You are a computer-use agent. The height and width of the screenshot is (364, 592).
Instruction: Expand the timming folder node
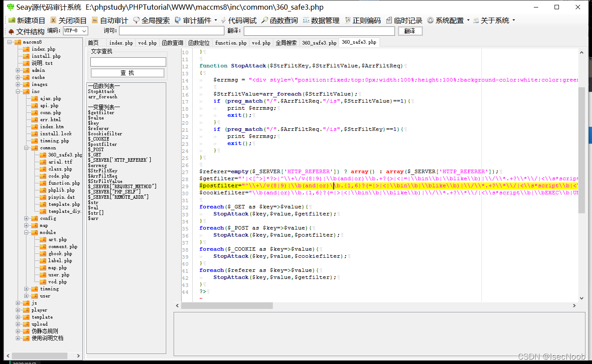(x=26, y=289)
